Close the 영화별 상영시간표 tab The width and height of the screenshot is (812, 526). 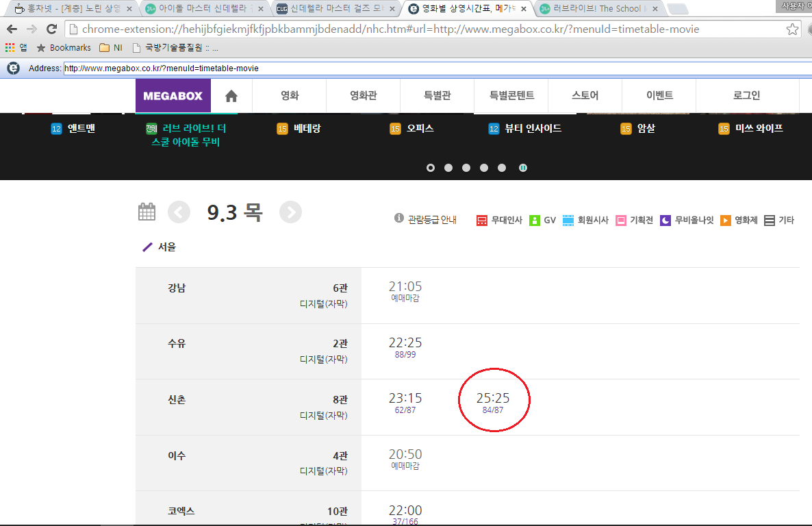[x=524, y=9]
